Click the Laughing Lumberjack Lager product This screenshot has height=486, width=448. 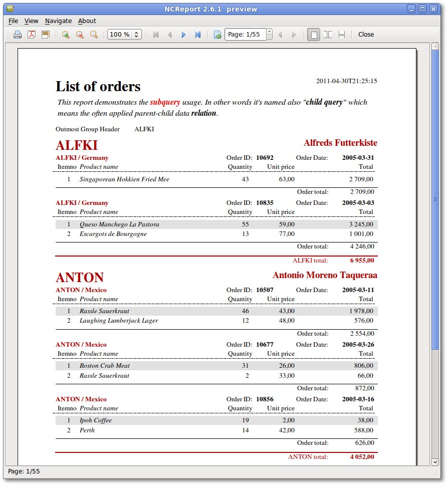(119, 321)
